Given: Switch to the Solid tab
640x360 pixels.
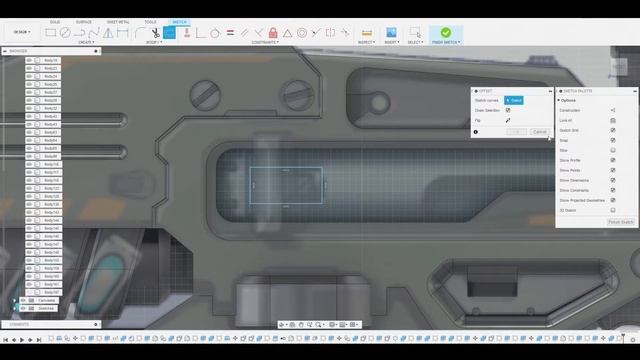Looking at the screenshot, I should tap(55, 22).
